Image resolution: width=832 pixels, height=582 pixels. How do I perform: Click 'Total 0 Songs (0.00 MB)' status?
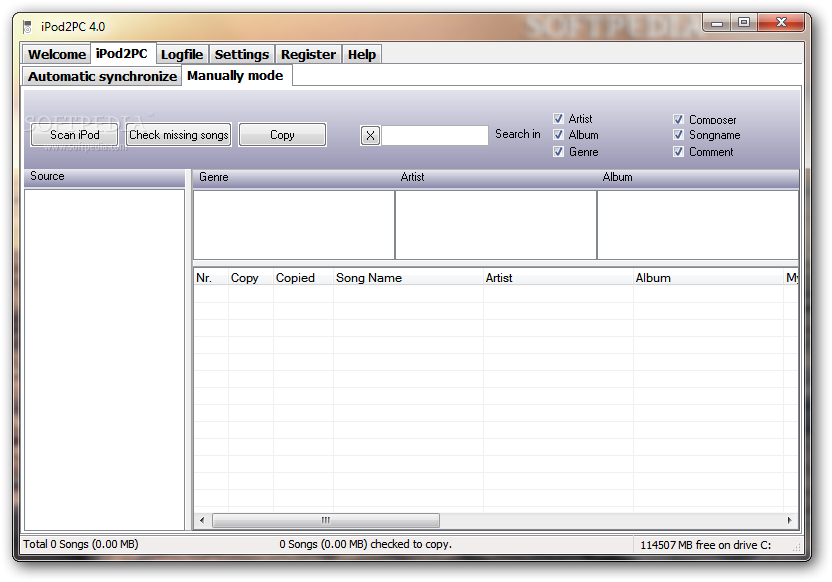point(81,544)
